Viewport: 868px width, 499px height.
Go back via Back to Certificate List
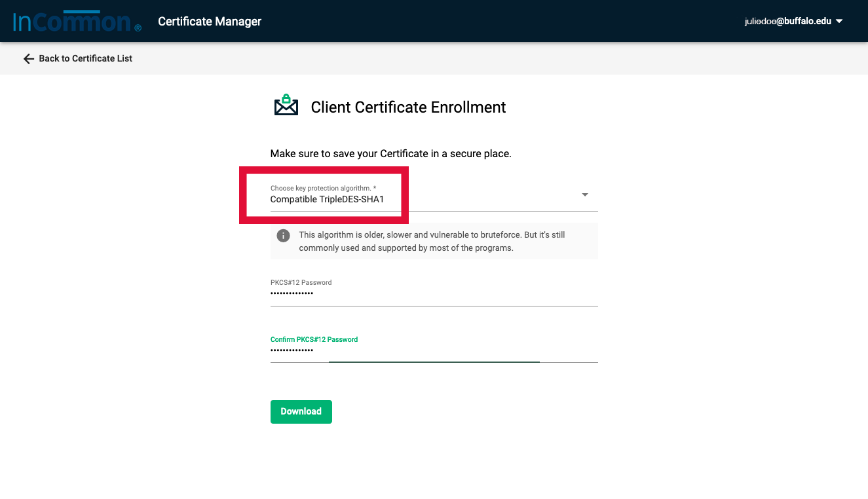[x=85, y=59]
